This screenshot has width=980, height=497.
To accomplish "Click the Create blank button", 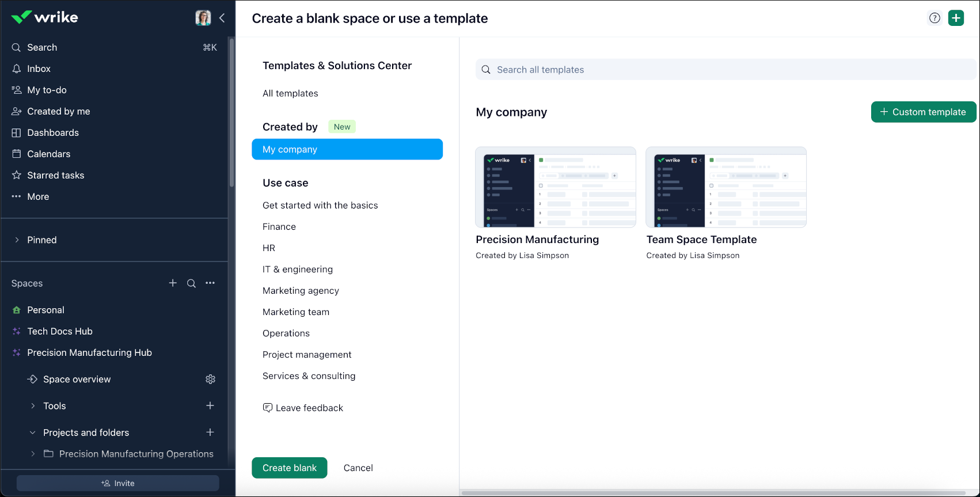I will click(289, 468).
